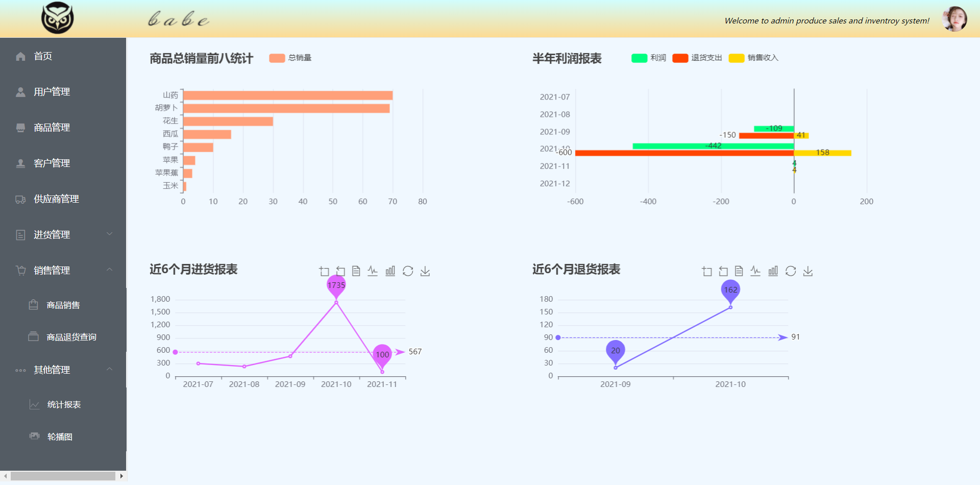Switch 近6个月进货报表 chart to bar type
Image resolution: width=980 pixels, height=485 pixels.
pyautogui.click(x=390, y=271)
